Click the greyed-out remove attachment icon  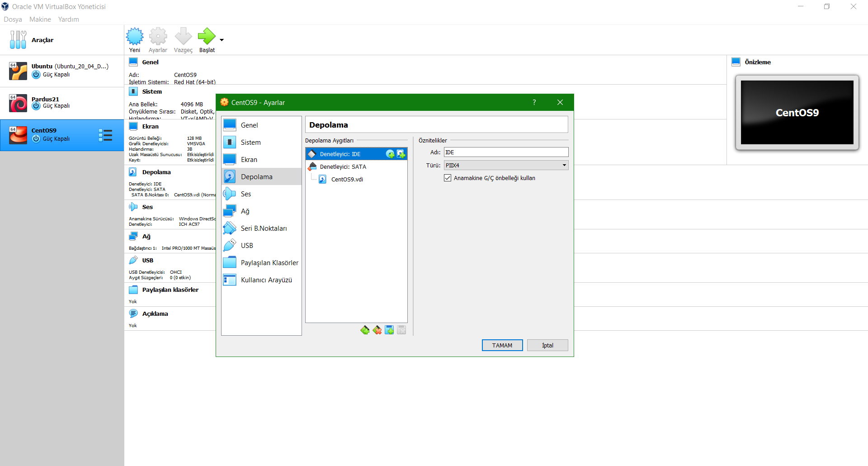(x=401, y=330)
